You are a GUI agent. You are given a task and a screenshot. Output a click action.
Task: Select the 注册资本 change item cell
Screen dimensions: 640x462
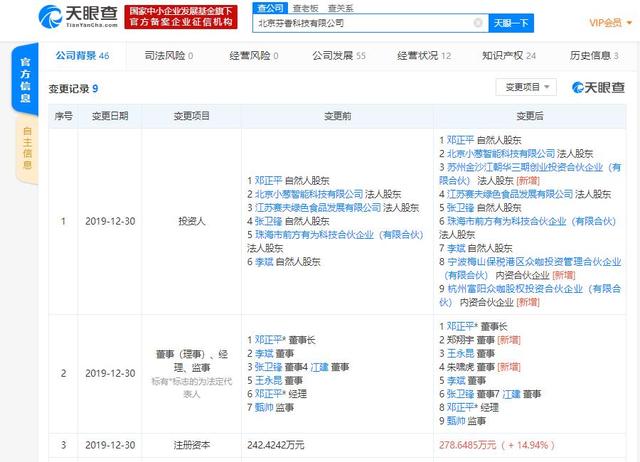coord(191,445)
